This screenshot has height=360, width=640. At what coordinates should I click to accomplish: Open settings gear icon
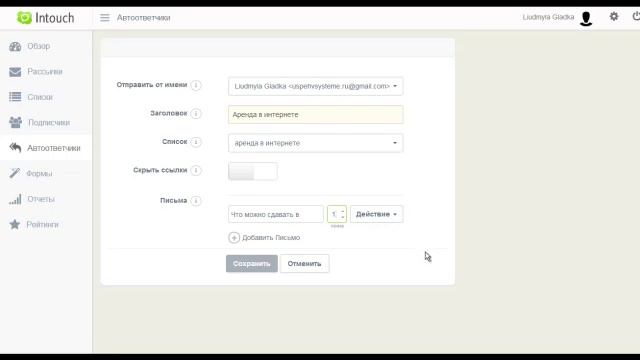click(614, 17)
